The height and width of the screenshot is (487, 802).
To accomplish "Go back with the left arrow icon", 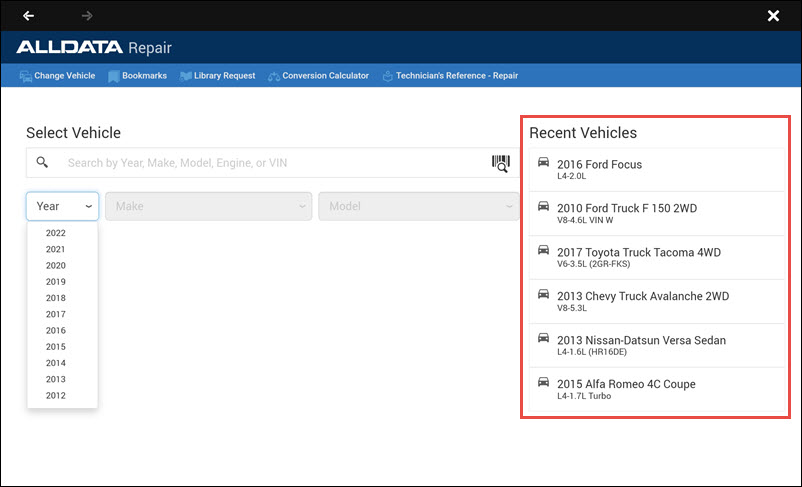I will 29,16.
